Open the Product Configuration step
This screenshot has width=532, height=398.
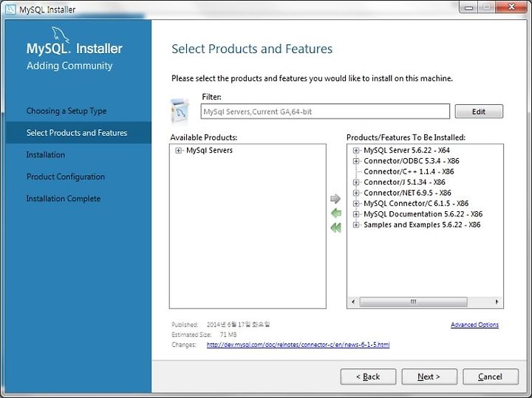tap(66, 176)
